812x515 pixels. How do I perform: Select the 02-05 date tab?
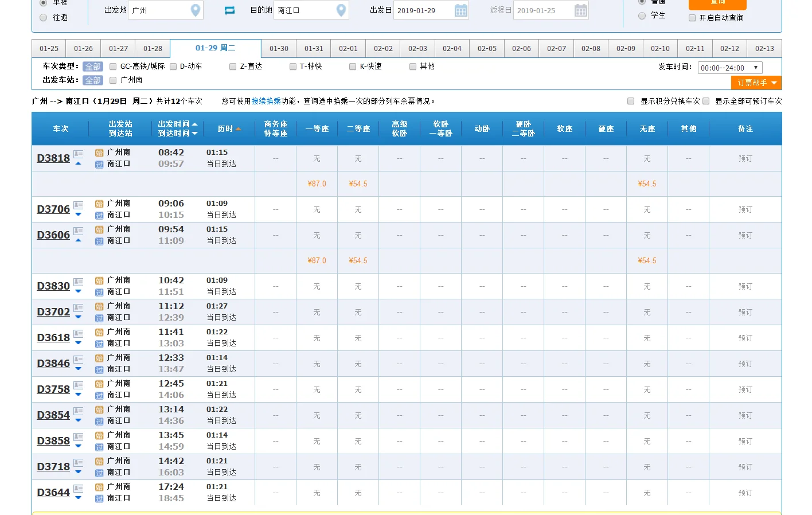[487, 48]
